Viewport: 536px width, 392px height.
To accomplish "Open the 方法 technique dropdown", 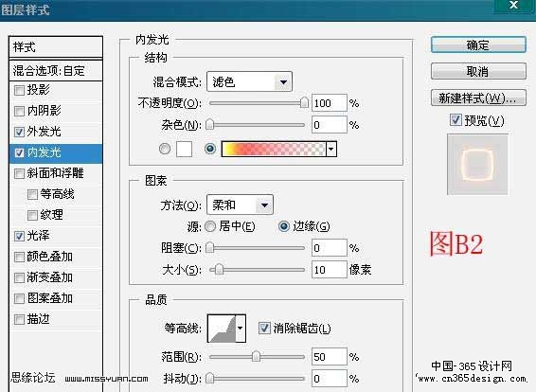I will pos(240,205).
